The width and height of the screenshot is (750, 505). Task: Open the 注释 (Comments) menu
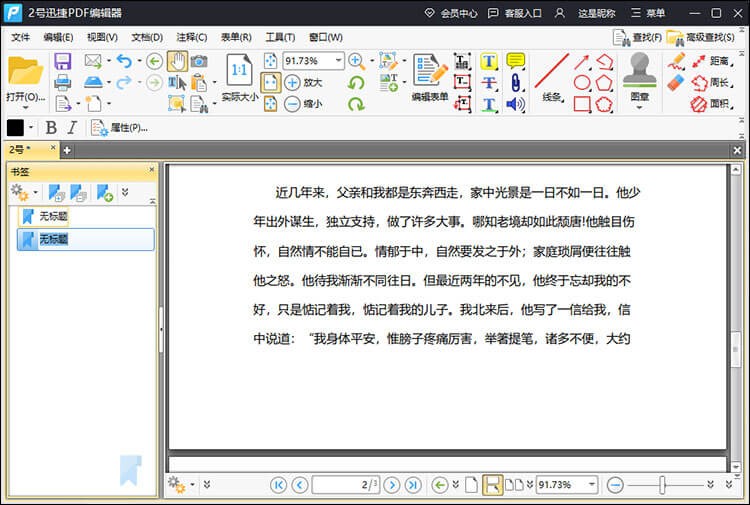tap(191, 37)
